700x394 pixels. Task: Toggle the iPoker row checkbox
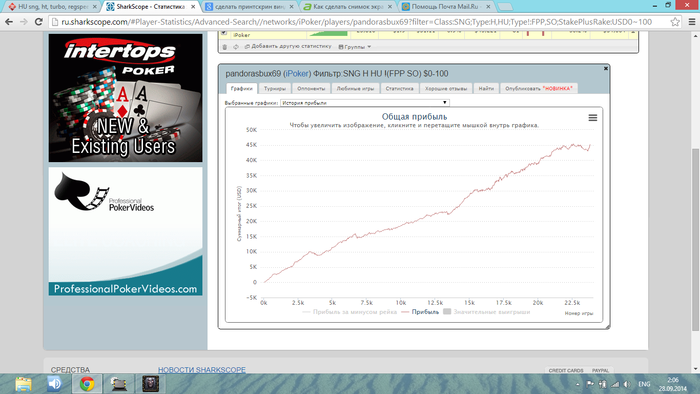[224, 33]
